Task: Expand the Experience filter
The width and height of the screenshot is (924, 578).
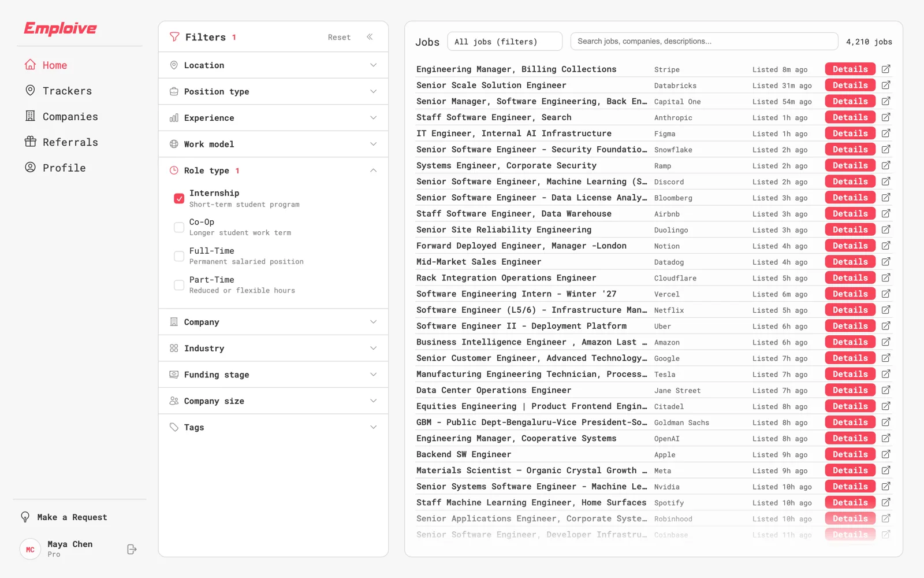Action: click(273, 118)
